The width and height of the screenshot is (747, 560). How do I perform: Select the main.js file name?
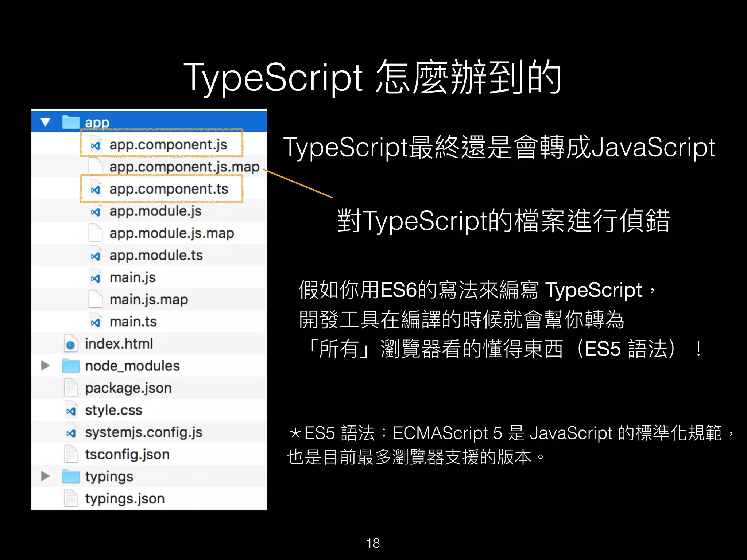[132, 278]
